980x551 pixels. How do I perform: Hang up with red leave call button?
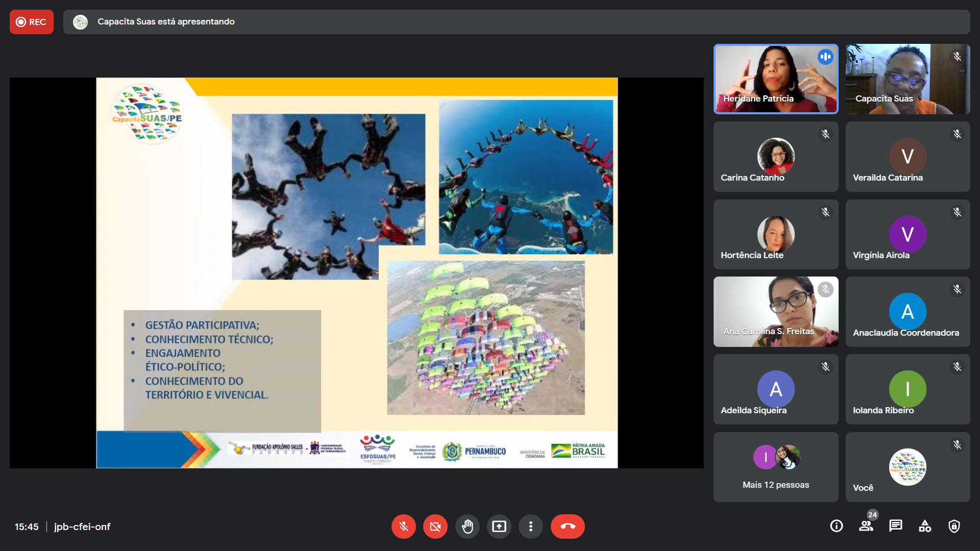568,527
